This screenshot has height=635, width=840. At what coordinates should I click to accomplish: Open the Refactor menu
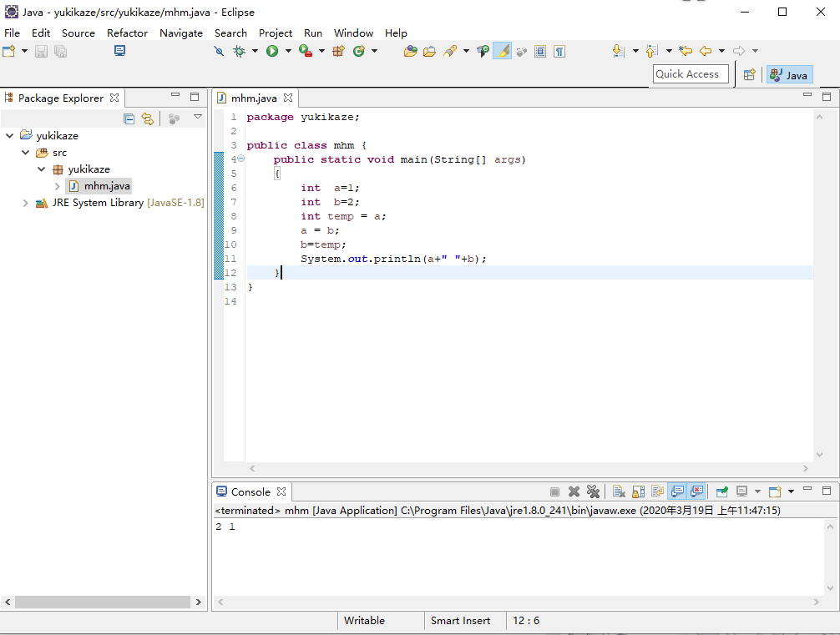pos(127,33)
